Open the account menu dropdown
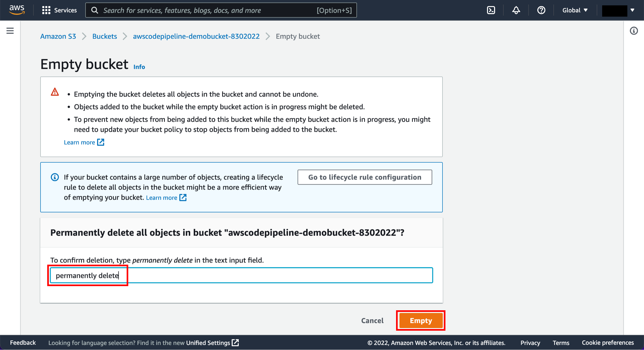 tap(618, 10)
